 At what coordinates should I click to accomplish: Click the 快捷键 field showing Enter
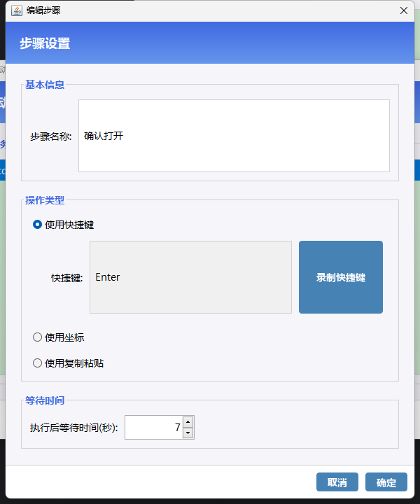(x=190, y=277)
